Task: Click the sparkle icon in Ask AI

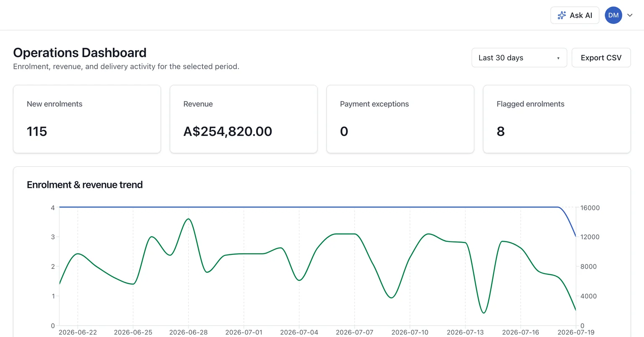Action: pos(562,16)
